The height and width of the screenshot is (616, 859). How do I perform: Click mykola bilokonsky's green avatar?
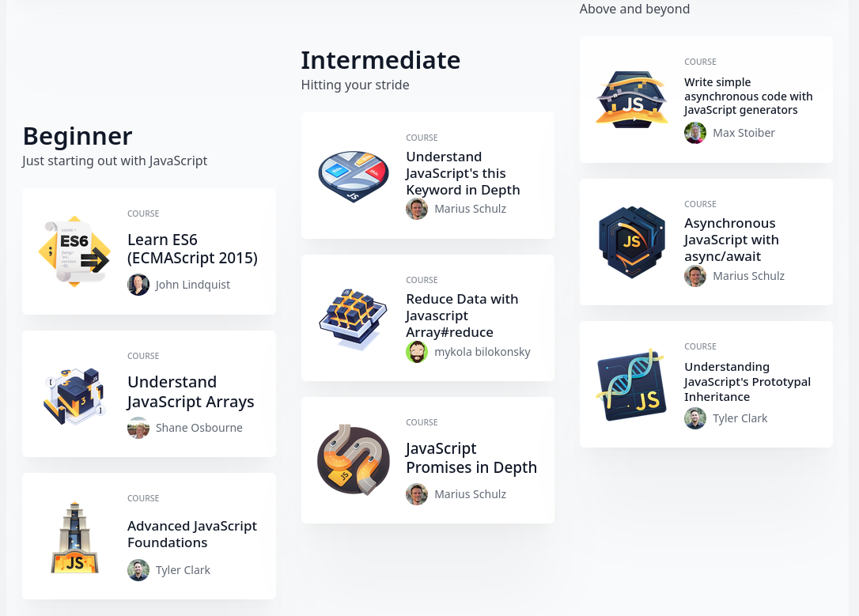point(417,352)
